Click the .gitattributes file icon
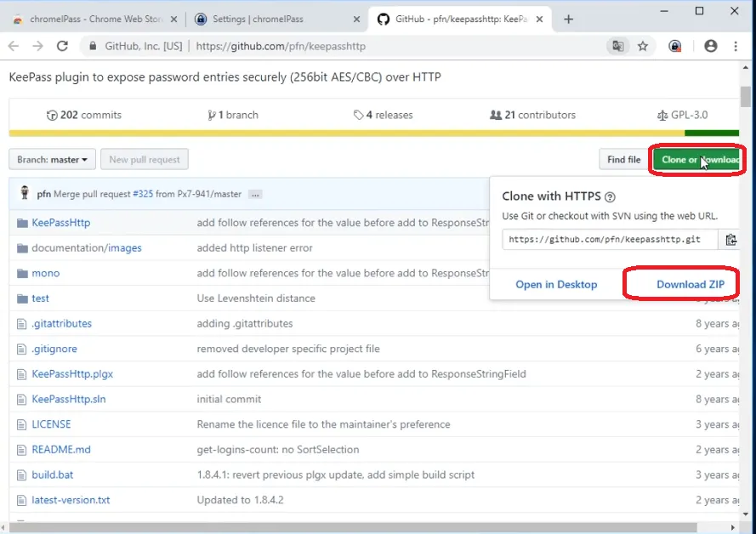The width and height of the screenshot is (756, 534). pyautogui.click(x=21, y=324)
